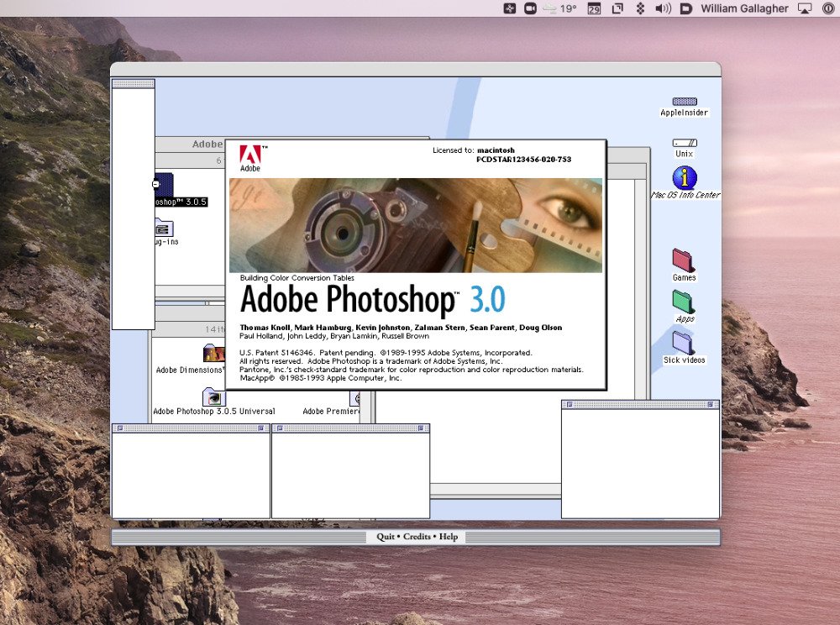This screenshot has height=625, width=840.
Task: Click the D-shaped menu bar icon
Action: 685,8
